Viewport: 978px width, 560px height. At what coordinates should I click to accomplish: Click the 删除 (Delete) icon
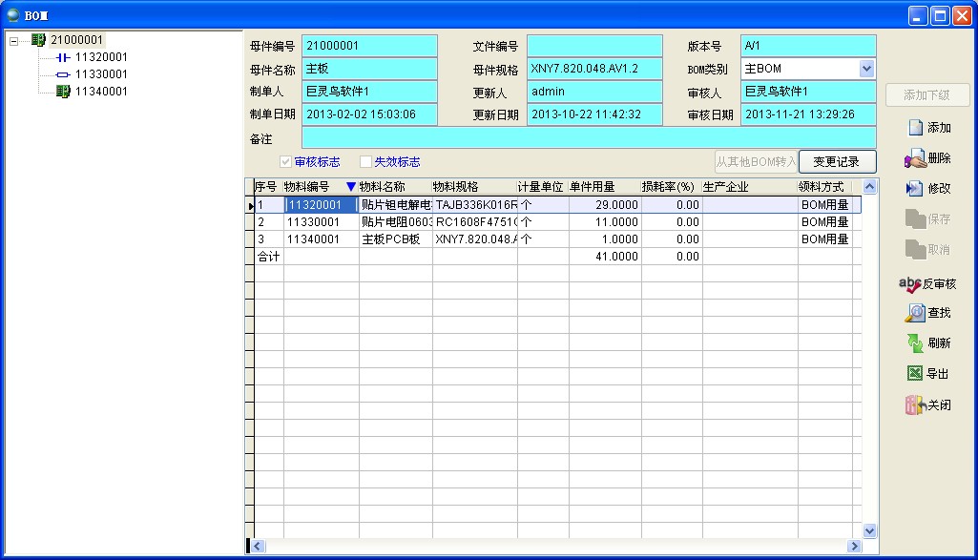(x=915, y=158)
